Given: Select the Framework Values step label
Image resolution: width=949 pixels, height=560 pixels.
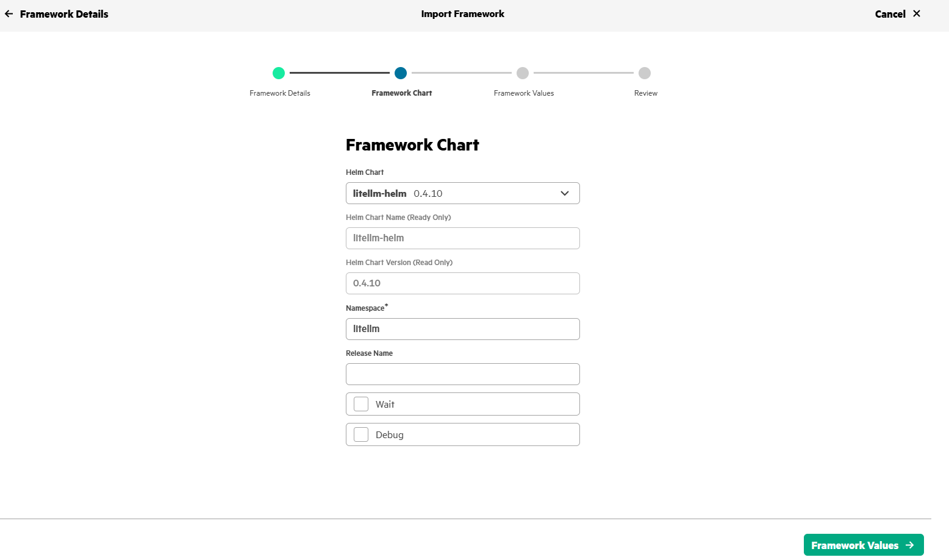Looking at the screenshot, I should (x=524, y=93).
